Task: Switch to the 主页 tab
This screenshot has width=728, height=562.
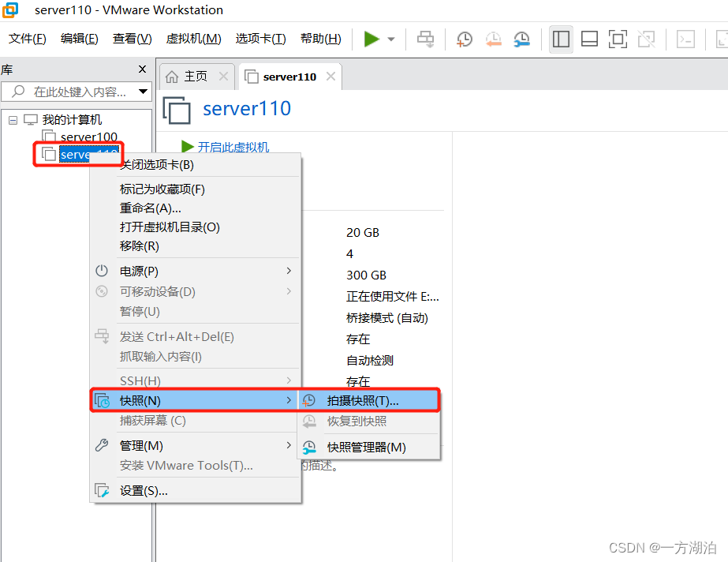Action: (x=196, y=77)
